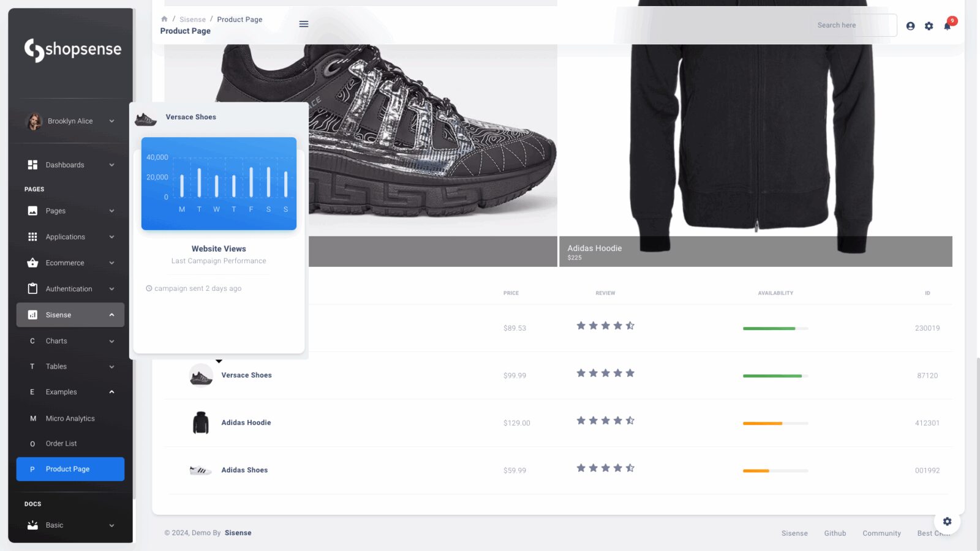This screenshot has width=980, height=551.
Task: Open floating configurator gear button
Action: pos(947,522)
